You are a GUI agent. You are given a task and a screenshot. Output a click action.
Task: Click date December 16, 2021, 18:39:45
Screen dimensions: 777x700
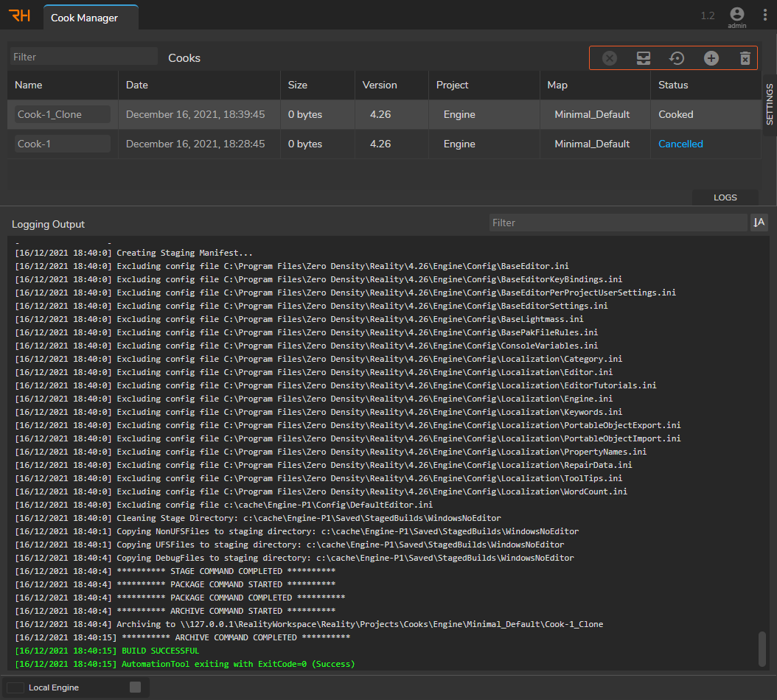pos(195,114)
